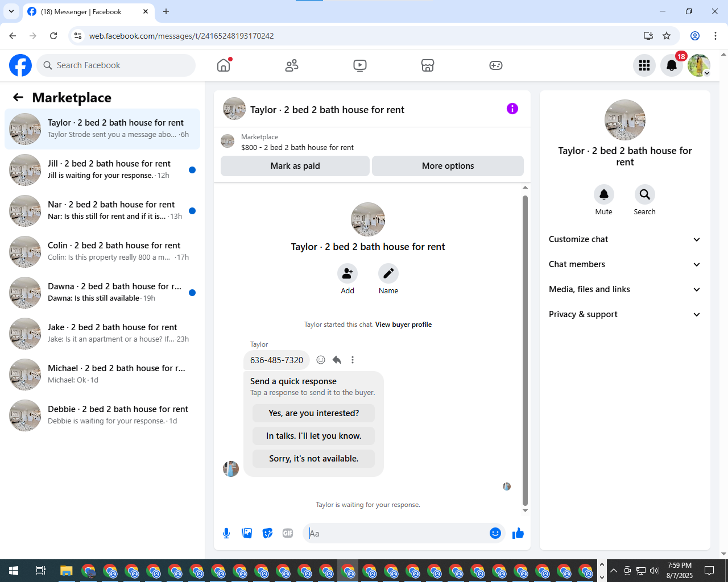Expand the Customize chat section
728x582 pixels.
click(x=625, y=239)
